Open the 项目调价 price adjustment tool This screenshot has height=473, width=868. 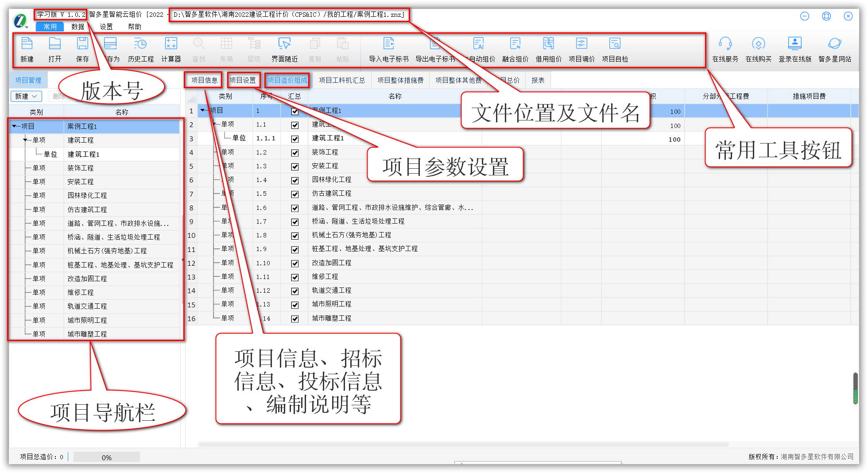click(581, 49)
